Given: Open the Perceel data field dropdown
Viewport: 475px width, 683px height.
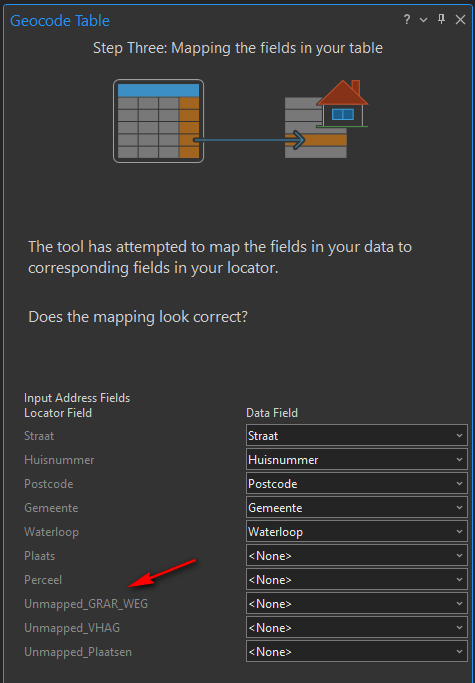Looking at the screenshot, I should [356, 579].
